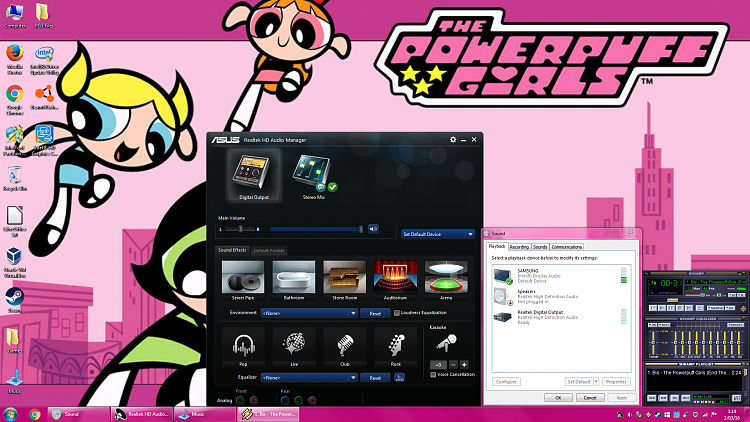Toggle Winamp equalizer ON button
This screenshot has height=422, width=750.
[x=652, y=325]
